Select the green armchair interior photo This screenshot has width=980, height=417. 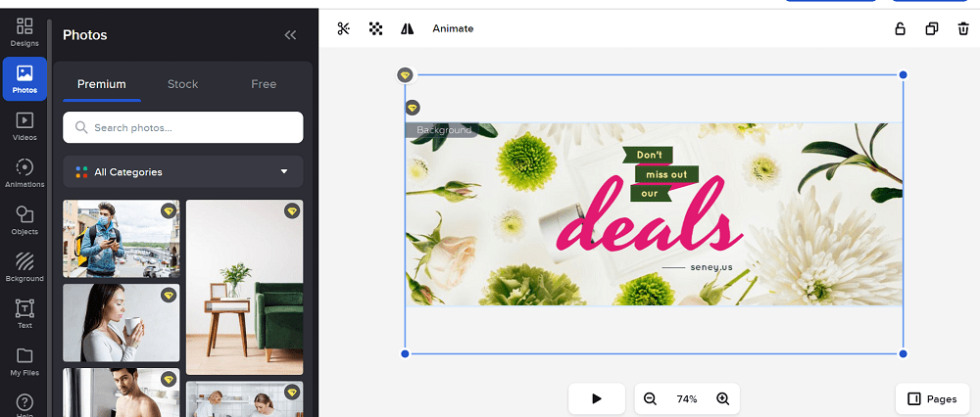pyautogui.click(x=244, y=287)
